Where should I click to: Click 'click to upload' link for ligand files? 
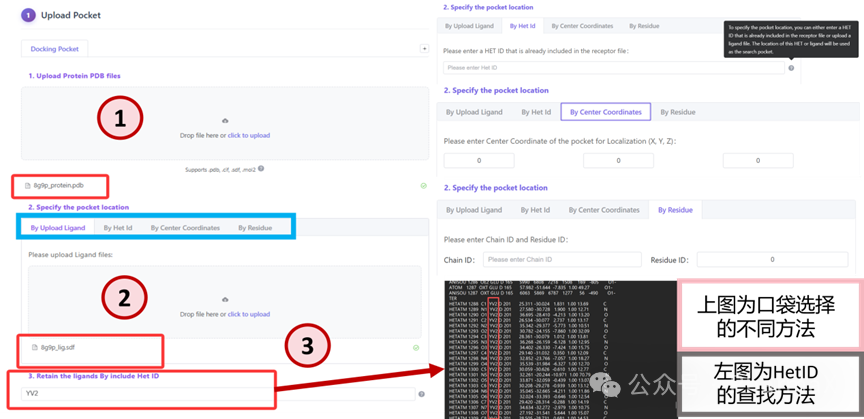tap(248, 314)
